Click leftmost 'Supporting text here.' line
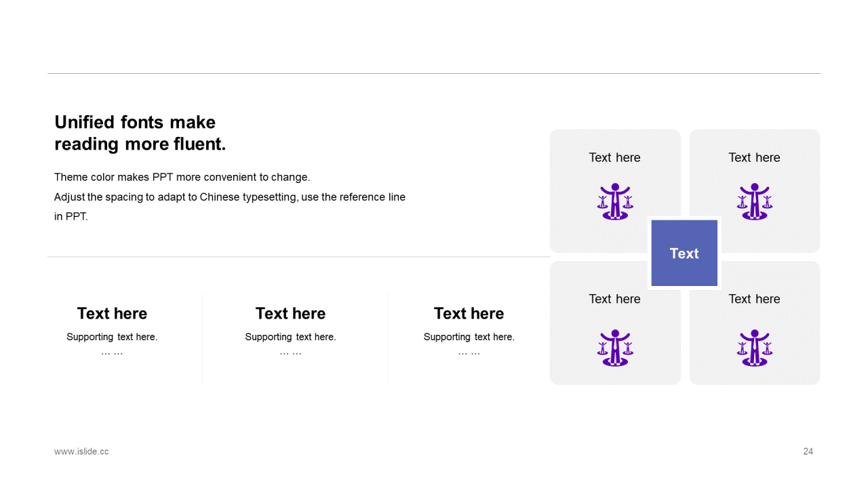This screenshot has height=488, width=868. pyautogui.click(x=112, y=337)
